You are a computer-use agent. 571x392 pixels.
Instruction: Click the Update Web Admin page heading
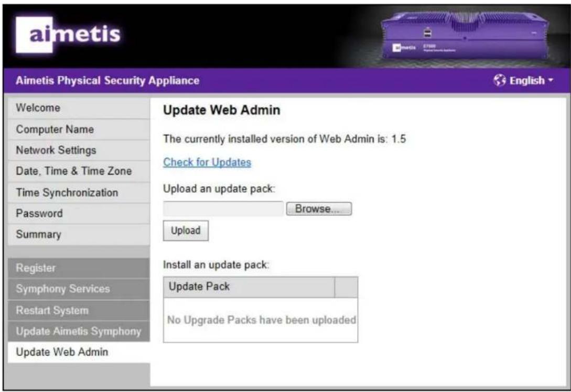[x=222, y=110]
